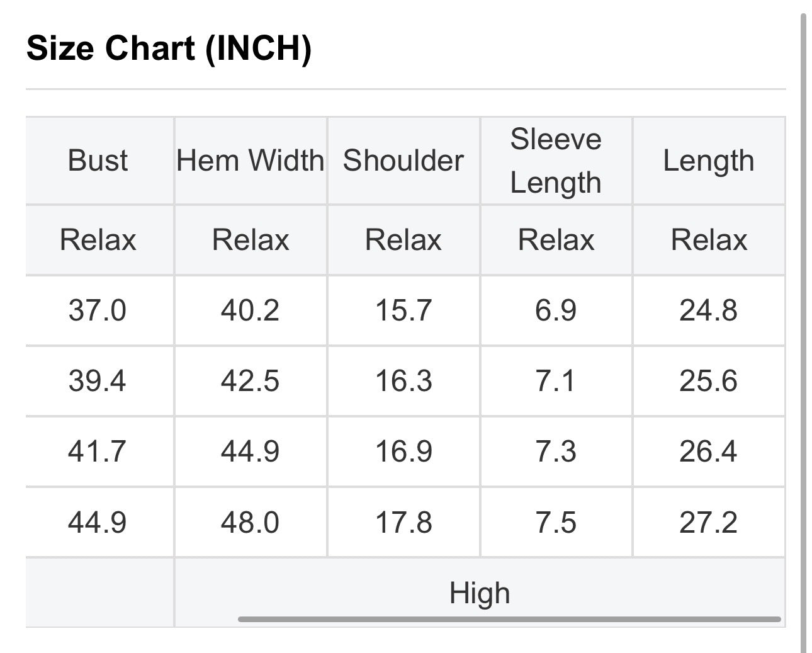812x653 pixels.
Task: Click the 17.8 shoulder value cell
Action: 403,522
